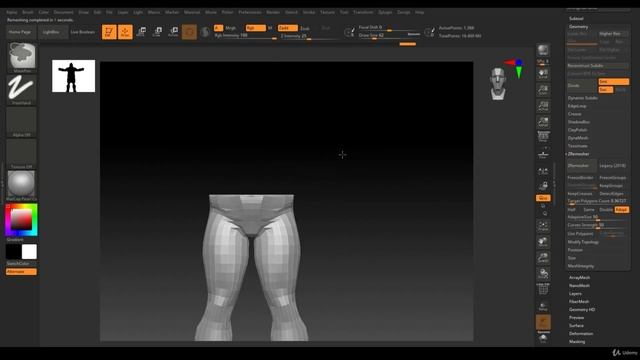Toggle the Persp perspective icon
Screen dimensions: 640x360
pos(543,136)
